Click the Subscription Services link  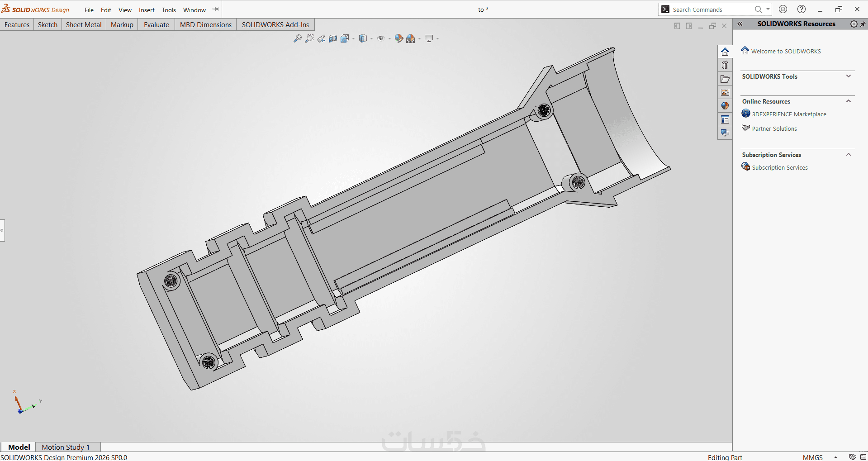780,168
